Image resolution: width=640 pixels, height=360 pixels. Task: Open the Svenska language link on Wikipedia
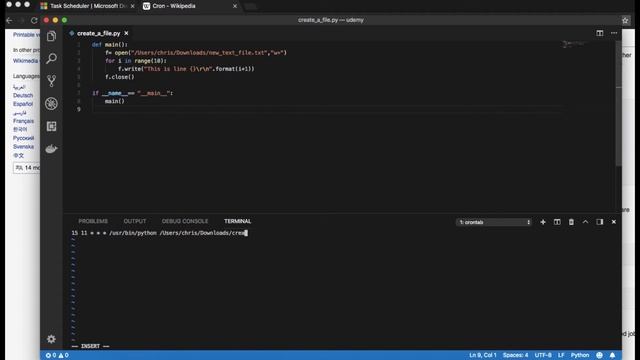pyautogui.click(x=23, y=147)
